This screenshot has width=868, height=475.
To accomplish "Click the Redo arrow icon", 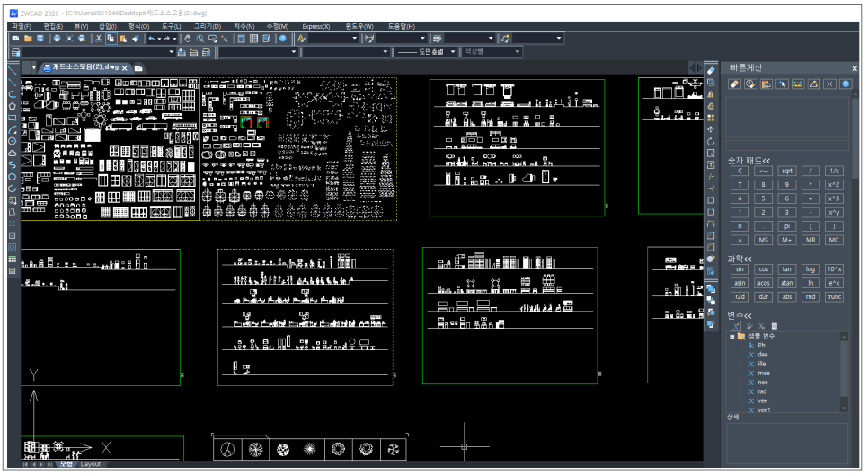I will pos(166,38).
